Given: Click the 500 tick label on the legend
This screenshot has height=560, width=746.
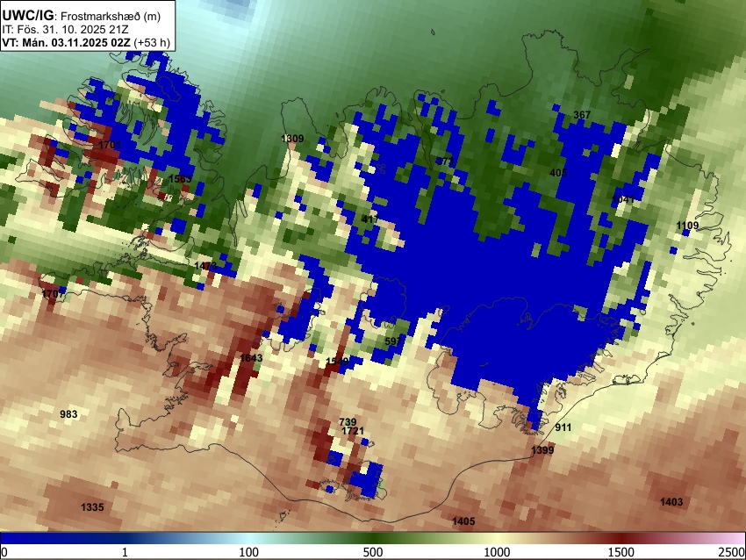Looking at the screenshot, I should (373, 552).
